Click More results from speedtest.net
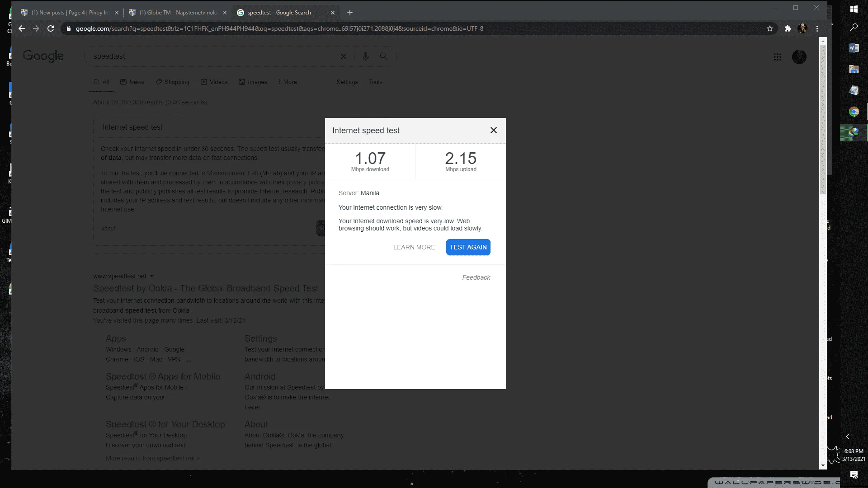868x488 pixels. [153, 458]
